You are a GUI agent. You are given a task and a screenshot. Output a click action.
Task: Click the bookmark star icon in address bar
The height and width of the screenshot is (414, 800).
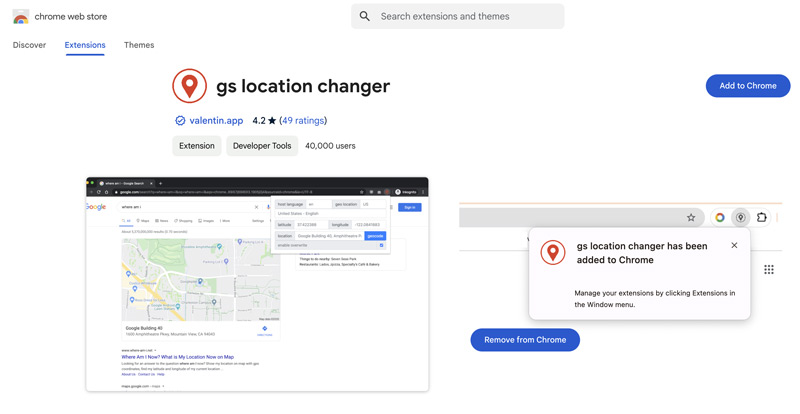691,217
